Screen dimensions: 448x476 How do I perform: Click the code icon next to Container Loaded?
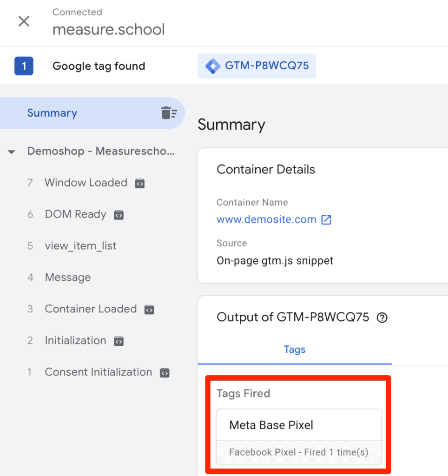[x=149, y=309]
